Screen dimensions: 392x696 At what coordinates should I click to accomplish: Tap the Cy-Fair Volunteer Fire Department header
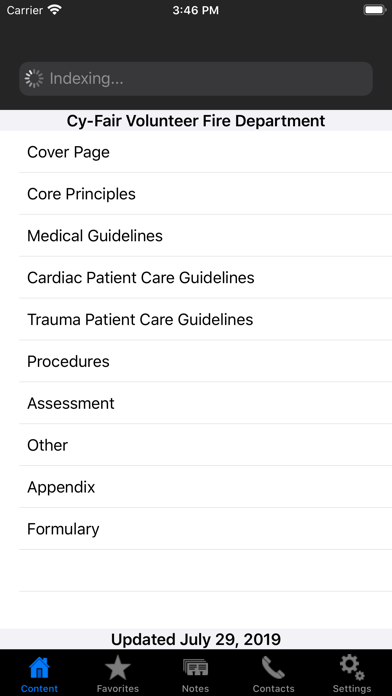pos(196,121)
